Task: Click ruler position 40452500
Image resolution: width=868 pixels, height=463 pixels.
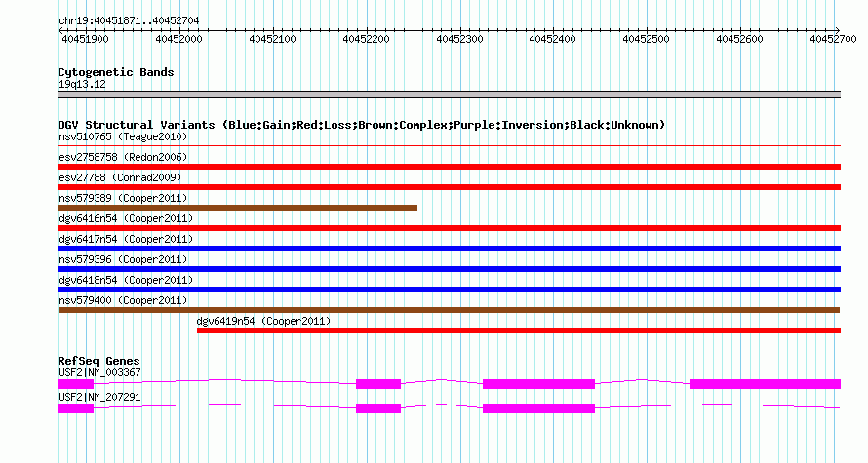Action: point(646,39)
